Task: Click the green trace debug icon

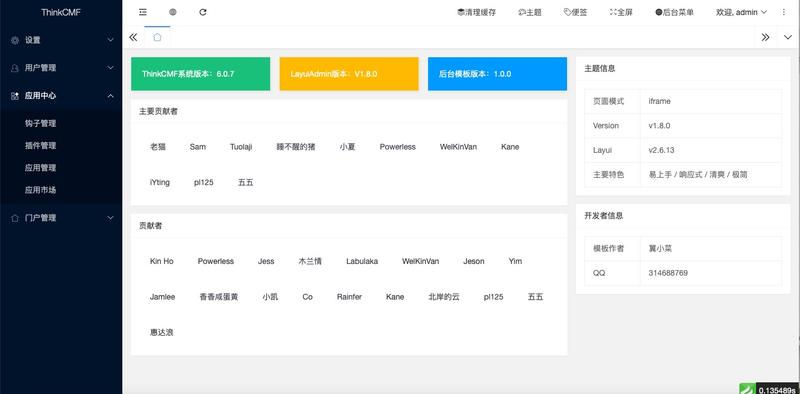Action: click(747, 389)
